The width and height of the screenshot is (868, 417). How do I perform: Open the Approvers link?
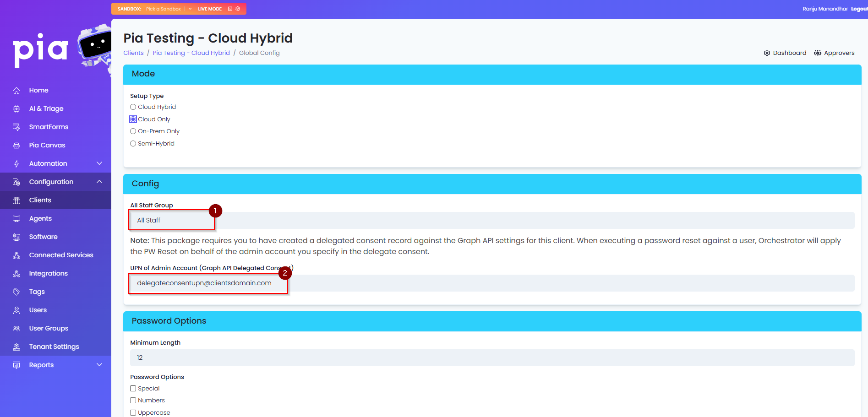834,53
